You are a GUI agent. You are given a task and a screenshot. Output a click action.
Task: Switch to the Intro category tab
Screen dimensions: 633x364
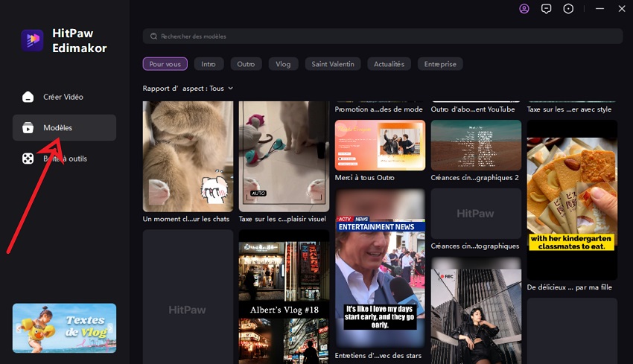tap(209, 64)
